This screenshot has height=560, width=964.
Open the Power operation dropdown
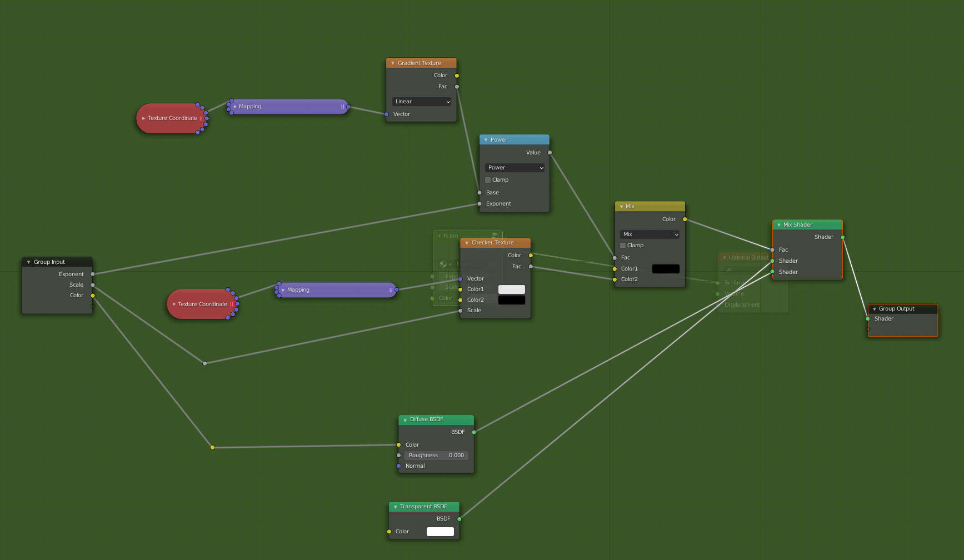[x=515, y=168]
